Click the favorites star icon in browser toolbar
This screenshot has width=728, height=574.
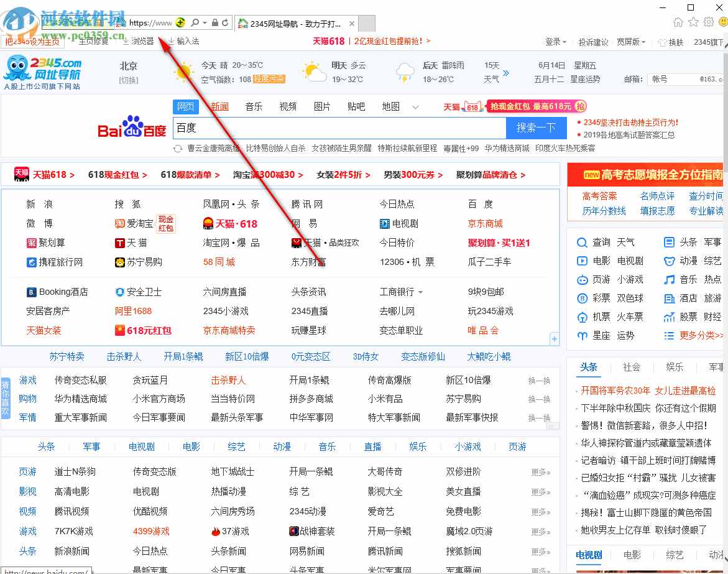point(693,21)
